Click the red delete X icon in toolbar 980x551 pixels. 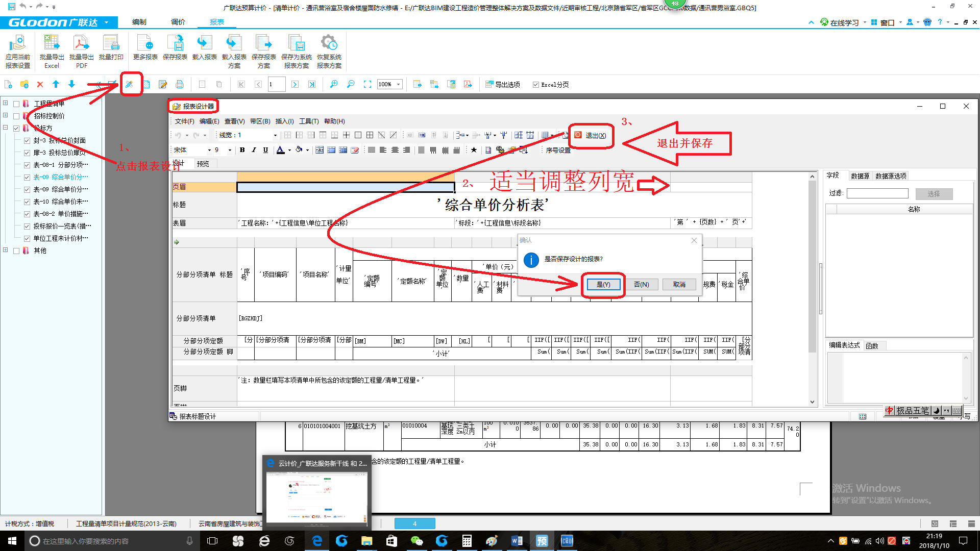40,84
